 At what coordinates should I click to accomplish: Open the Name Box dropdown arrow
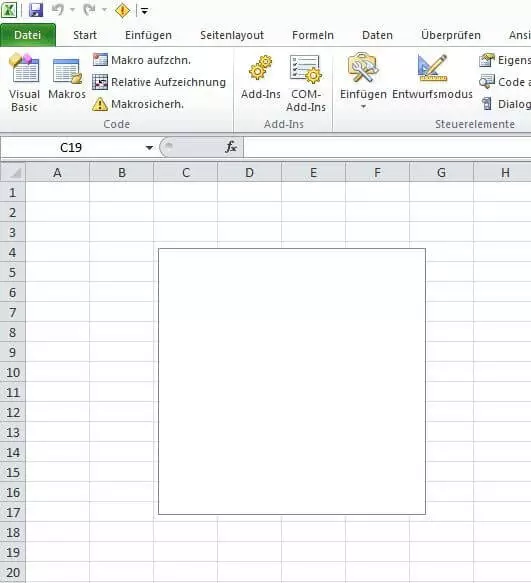tap(149, 148)
